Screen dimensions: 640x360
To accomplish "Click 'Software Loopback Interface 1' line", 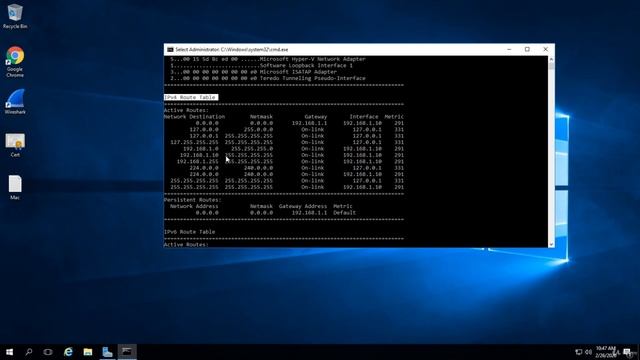I will point(306,65).
